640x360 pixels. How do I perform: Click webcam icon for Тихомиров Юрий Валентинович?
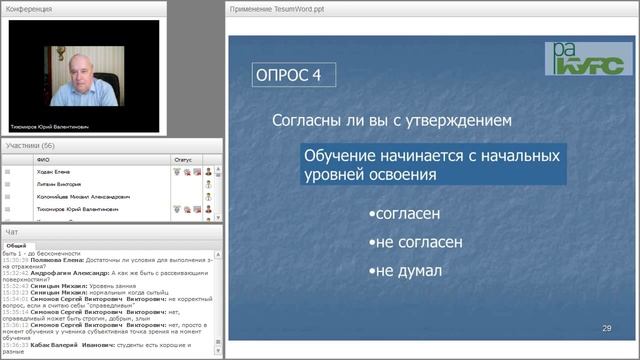[187, 209]
